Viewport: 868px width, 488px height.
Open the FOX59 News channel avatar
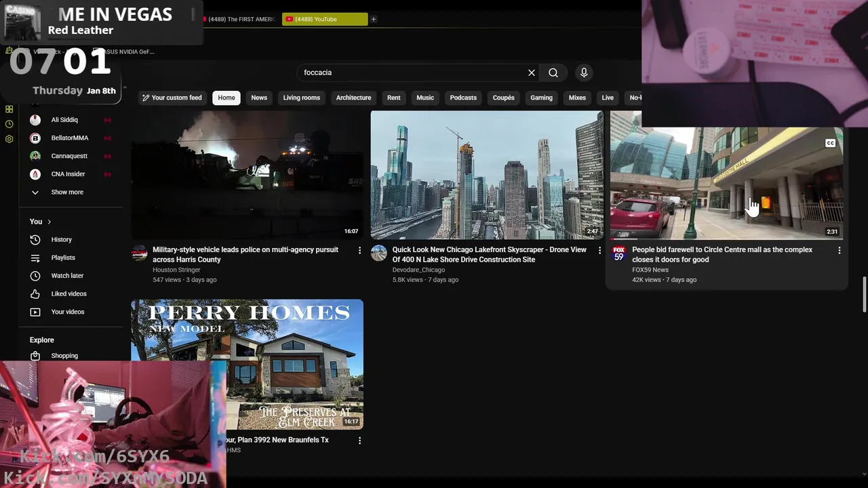pyautogui.click(x=618, y=253)
